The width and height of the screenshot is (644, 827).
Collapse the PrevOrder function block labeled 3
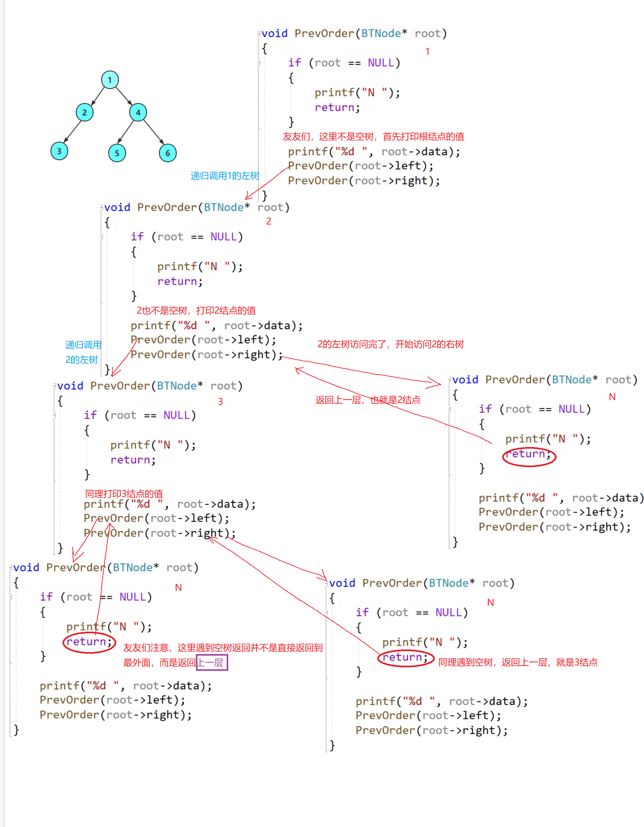54,386
